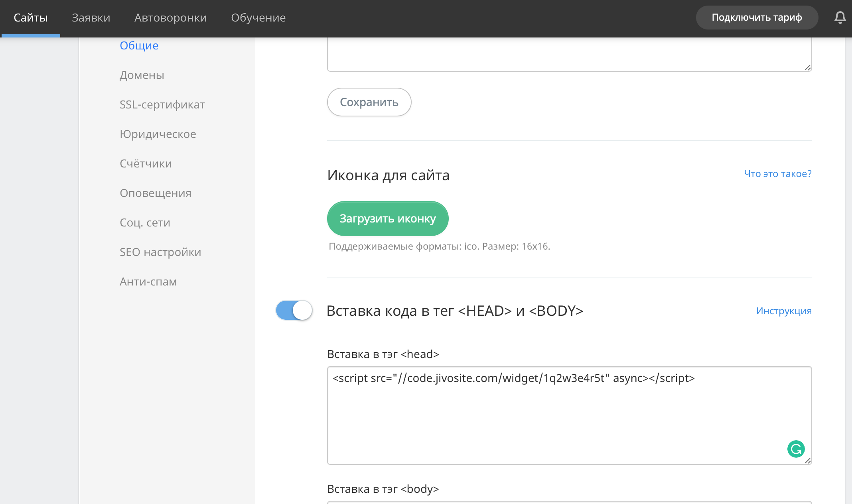Click the Подключить тариф button
Viewport: 852px width, 504px height.
coord(757,18)
